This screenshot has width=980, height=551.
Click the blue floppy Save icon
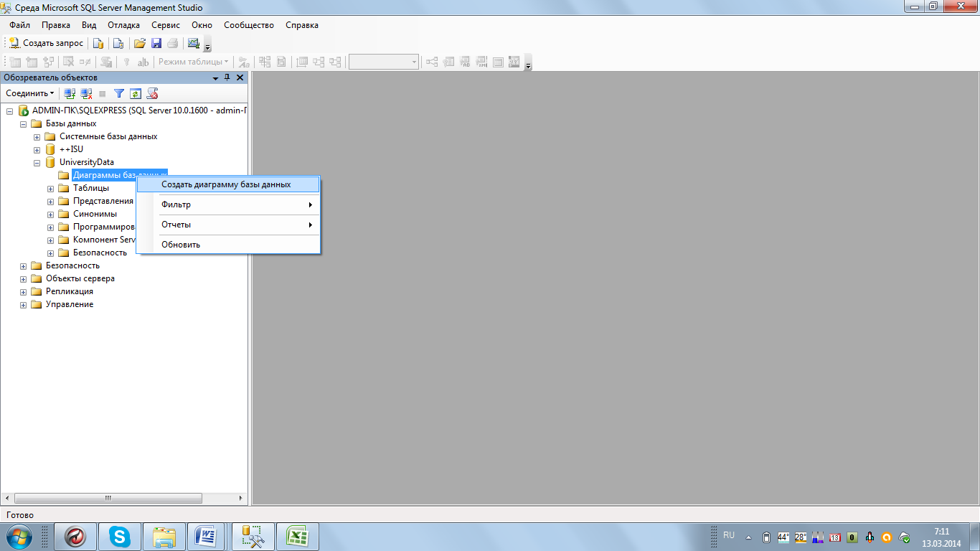coord(156,43)
